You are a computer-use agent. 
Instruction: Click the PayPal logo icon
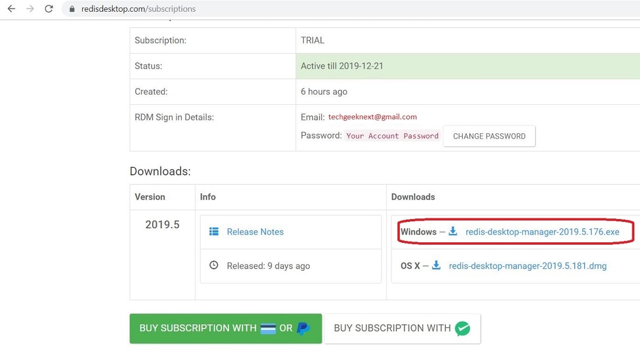tap(303, 328)
